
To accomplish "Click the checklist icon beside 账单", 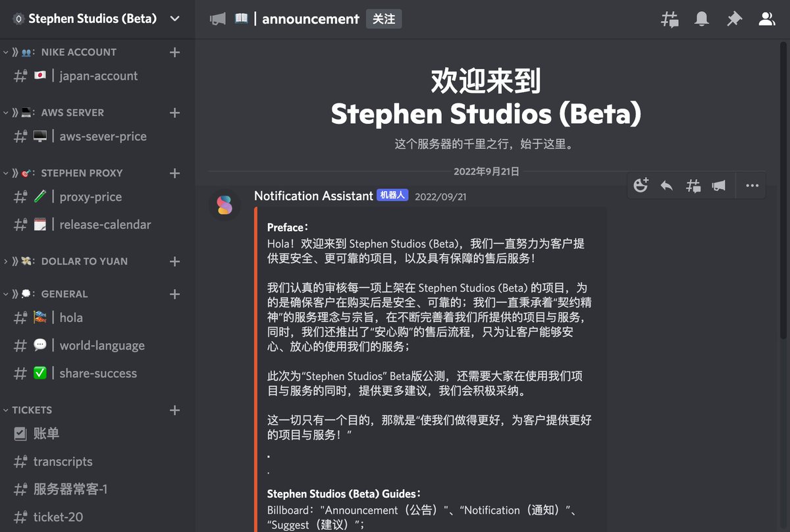I will pos(20,433).
